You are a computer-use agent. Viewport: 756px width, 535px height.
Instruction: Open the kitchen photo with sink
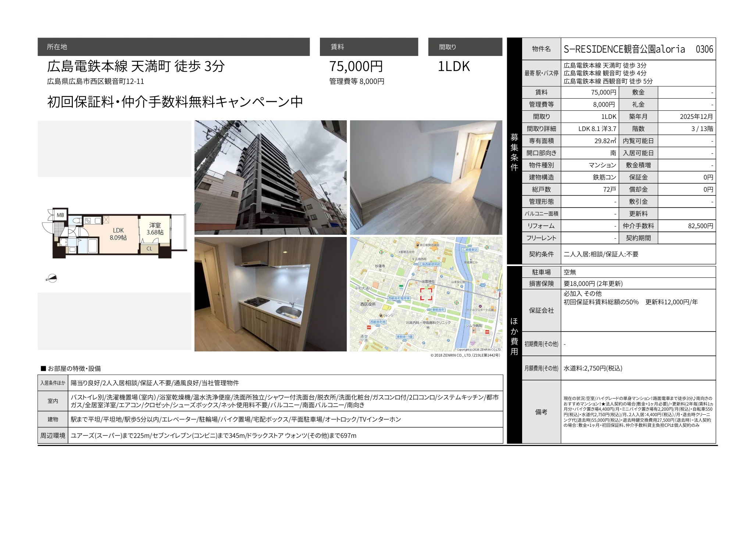[x=270, y=294]
